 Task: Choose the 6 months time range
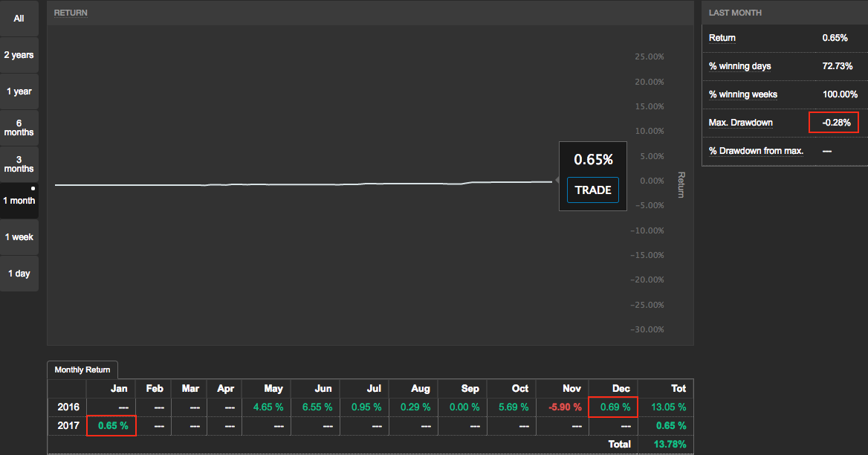[19, 128]
